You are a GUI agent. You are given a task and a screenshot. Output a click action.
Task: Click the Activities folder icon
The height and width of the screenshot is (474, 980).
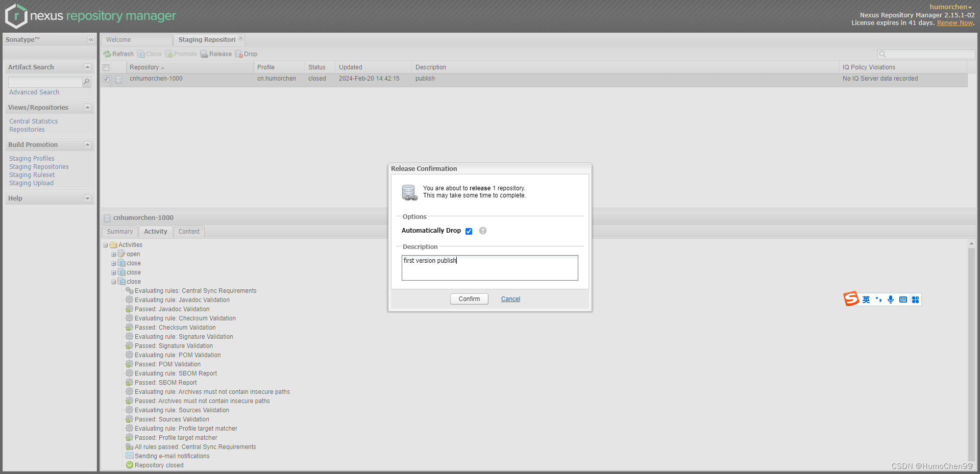click(113, 245)
